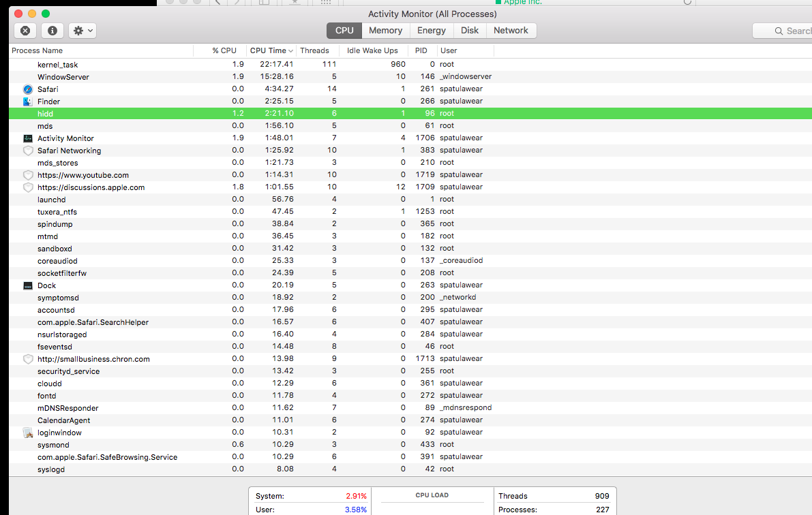Select the WindowServer process
The image size is (812, 515).
(410, 76)
